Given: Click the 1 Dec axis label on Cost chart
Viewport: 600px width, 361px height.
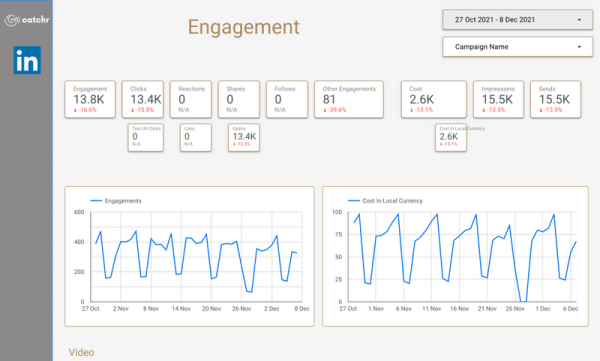Looking at the screenshot, I should pyautogui.click(x=543, y=309).
